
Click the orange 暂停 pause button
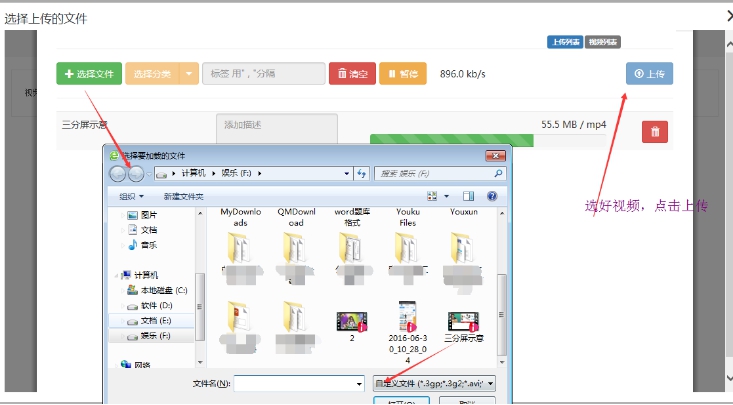(402, 74)
